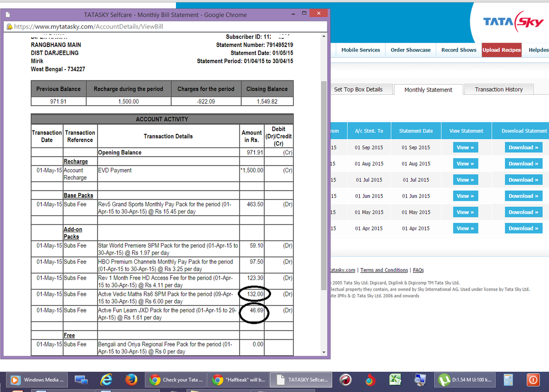Download the 01 Jul 2015 statement
549x392 pixels.
click(524, 179)
